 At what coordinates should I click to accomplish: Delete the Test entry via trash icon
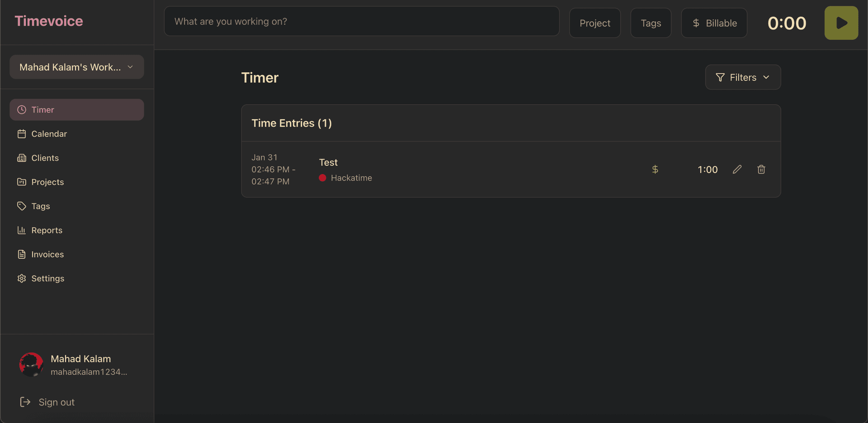pos(761,169)
